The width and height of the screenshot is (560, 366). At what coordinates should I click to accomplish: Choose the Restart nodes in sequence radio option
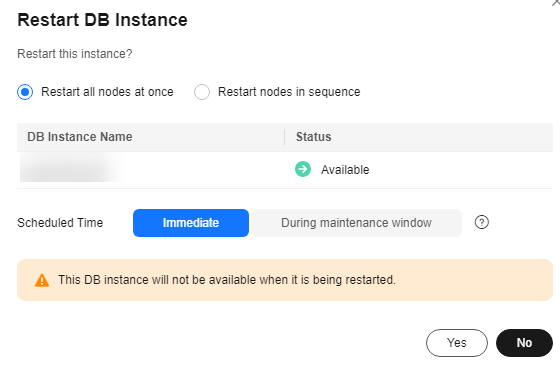[x=202, y=92]
